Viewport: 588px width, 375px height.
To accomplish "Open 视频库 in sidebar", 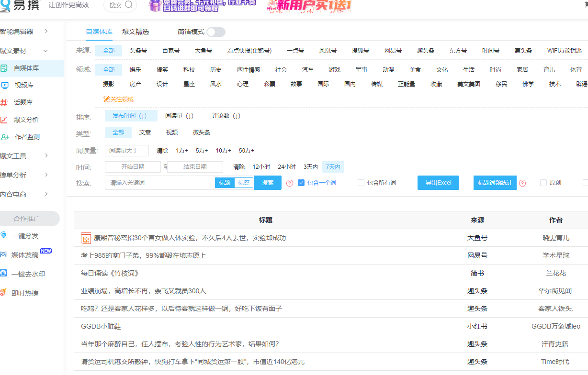I will pos(24,85).
